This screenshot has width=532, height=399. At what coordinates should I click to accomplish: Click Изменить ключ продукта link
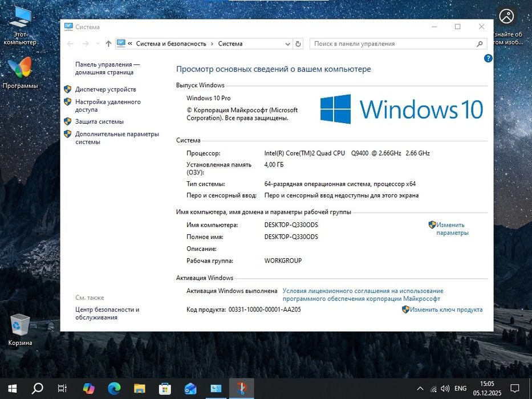446,310
